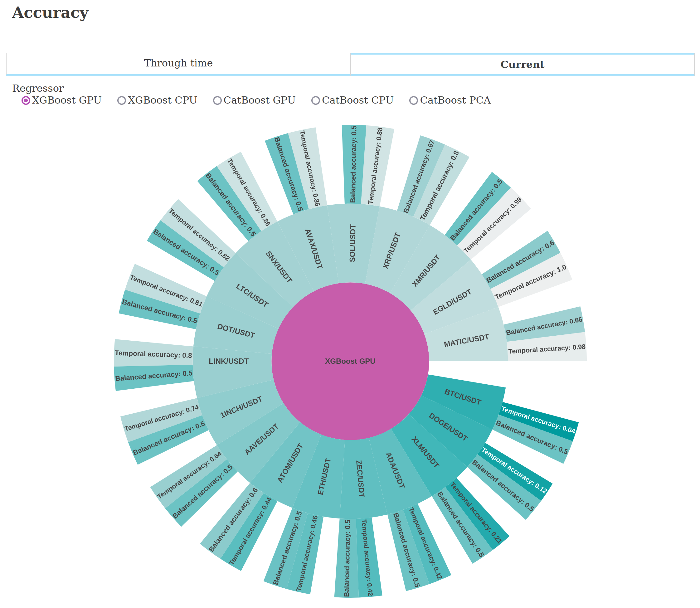Switch to the Through time tab
The height and width of the screenshot is (608, 700).
(x=178, y=63)
